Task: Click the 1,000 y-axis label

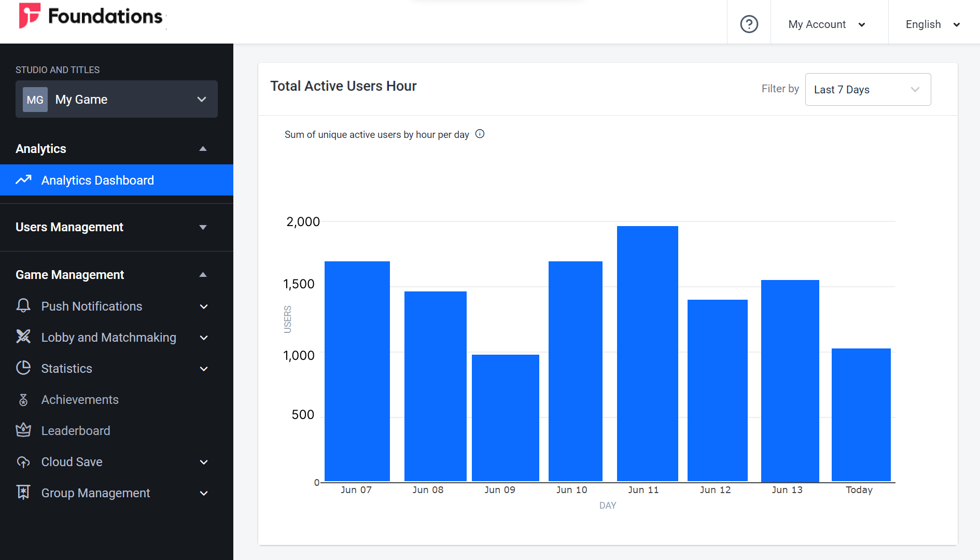Action: 299,355
